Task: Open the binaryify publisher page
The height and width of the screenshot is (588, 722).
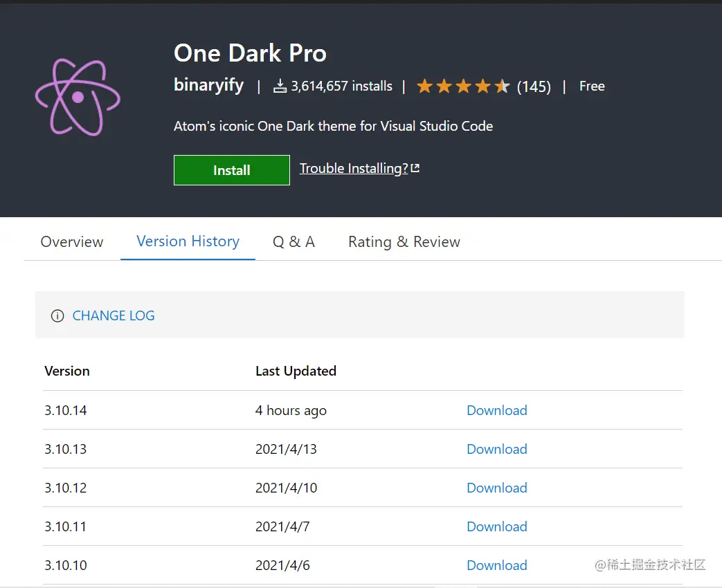Action: pos(208,85)
